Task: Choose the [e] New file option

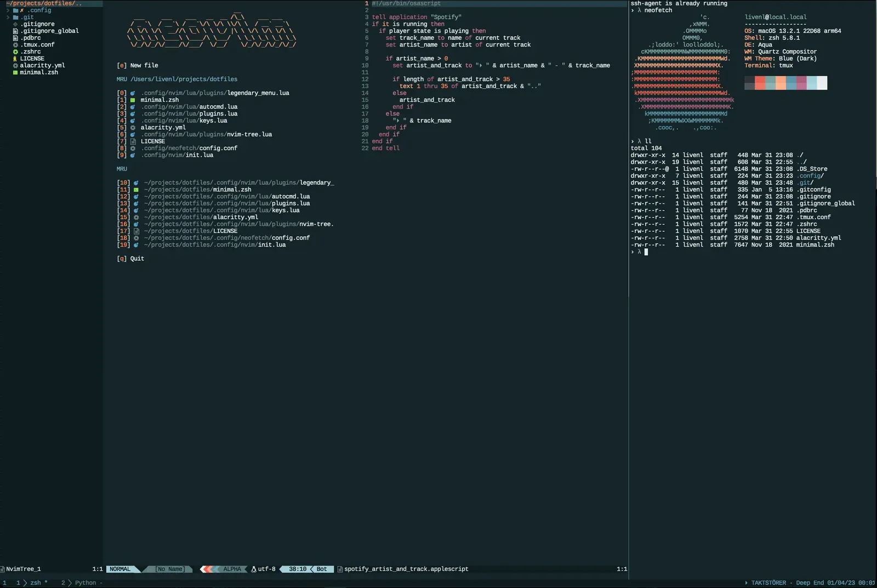Action: [x=138, y=66]
